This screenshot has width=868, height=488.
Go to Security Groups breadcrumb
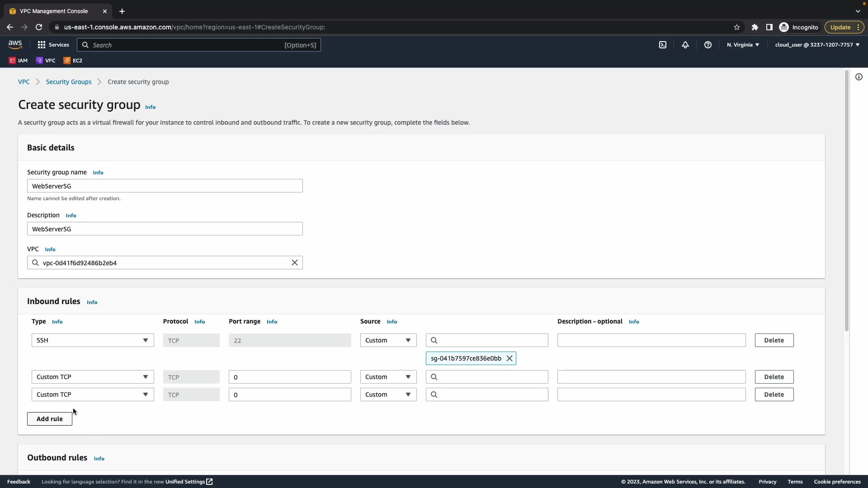click(x=69, y=82)
